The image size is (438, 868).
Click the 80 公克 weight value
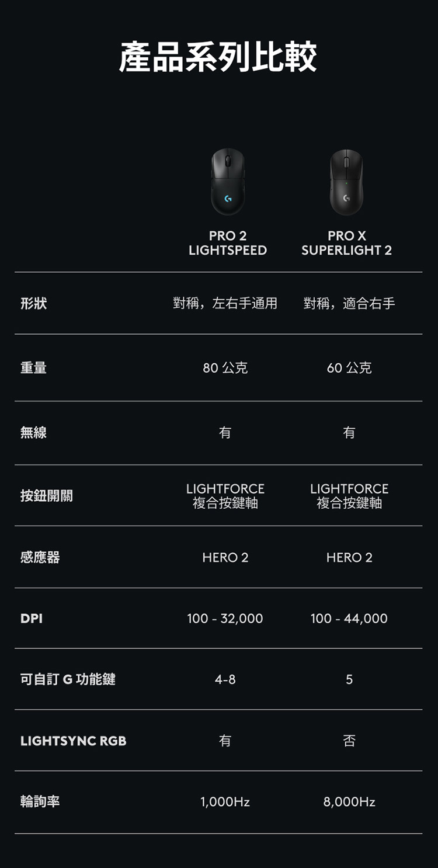tap(225, 368)
